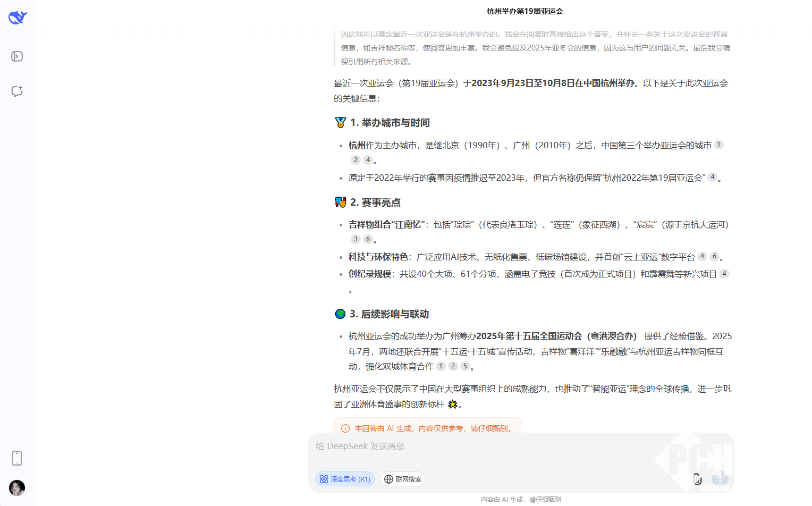Viewport: 812px width, 506px height.
Task: Open citation 6 on the 科技与环保特色 line
Action: click(x=714, y=256)
